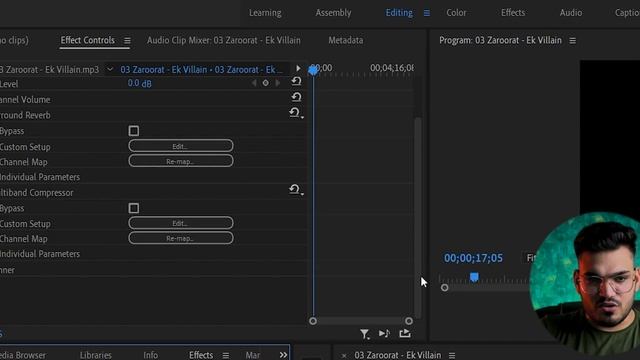Toggle Bypass under Surround Reverb
Viewport: 640px width, 360px height.
[x=133, y=131]
